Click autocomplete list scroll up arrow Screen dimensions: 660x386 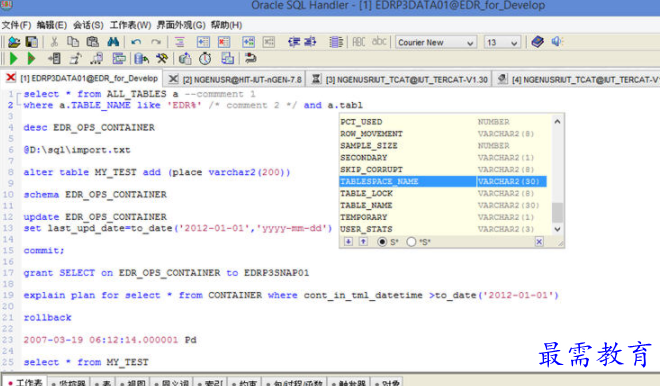click(557, 122)
